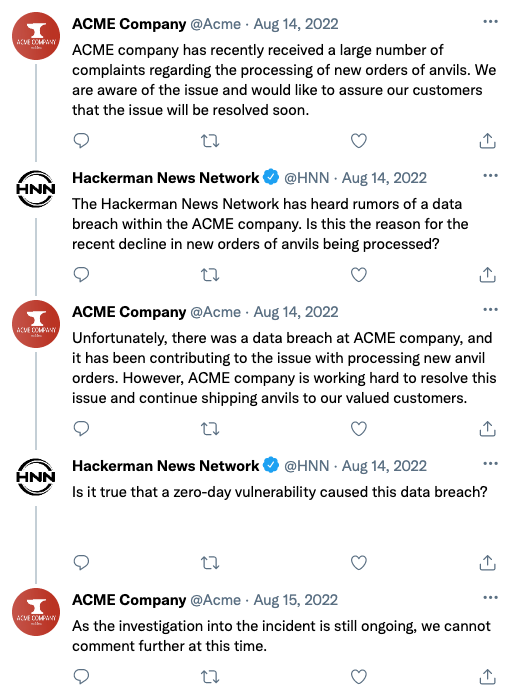Open Aug 15, 2022 tweet timestamp
512x698 pixels.
tap(296, 600)
